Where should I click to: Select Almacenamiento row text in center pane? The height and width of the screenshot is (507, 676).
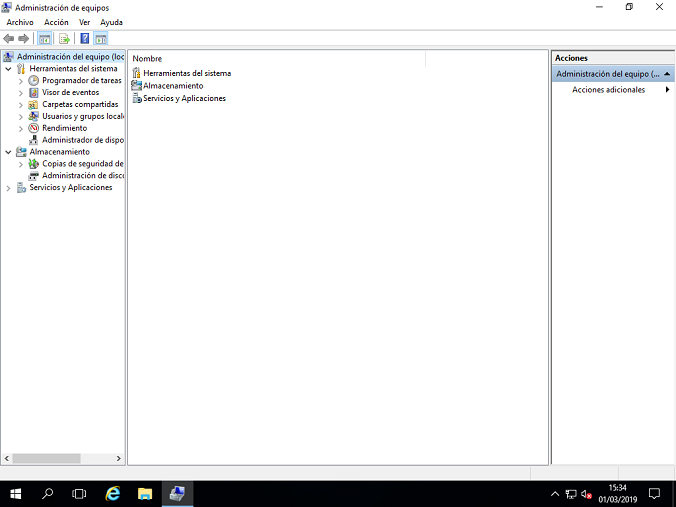pyautogui.click(x=173, y=86)
